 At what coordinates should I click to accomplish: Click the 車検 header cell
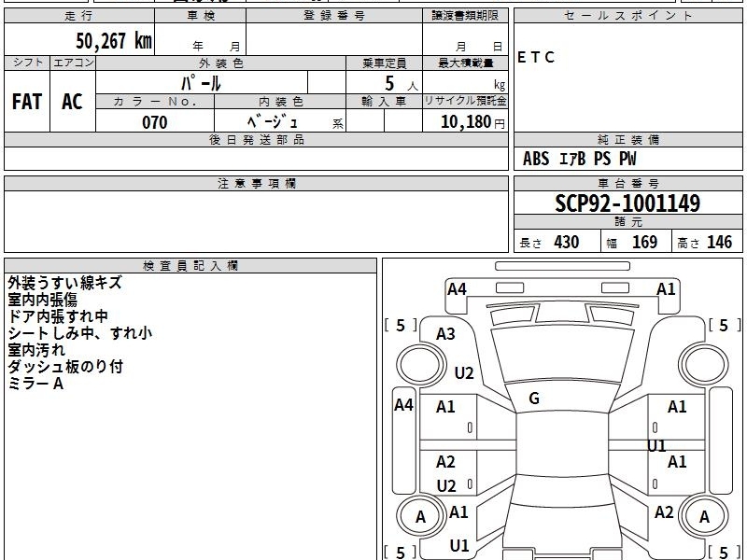pos(201,16)
